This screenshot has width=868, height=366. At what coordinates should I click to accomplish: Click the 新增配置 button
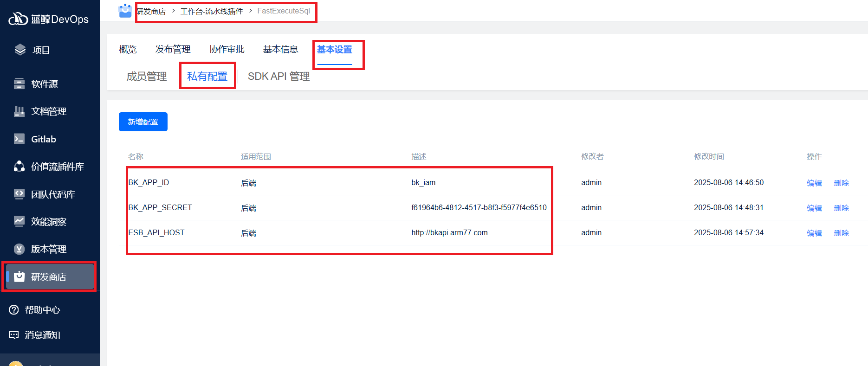143,122
